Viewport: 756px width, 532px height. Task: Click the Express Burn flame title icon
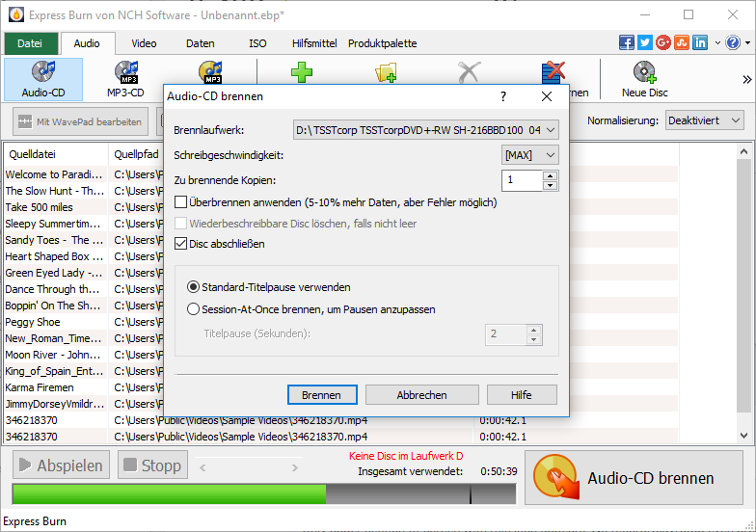pyautogui.click(x=15, y=15)
